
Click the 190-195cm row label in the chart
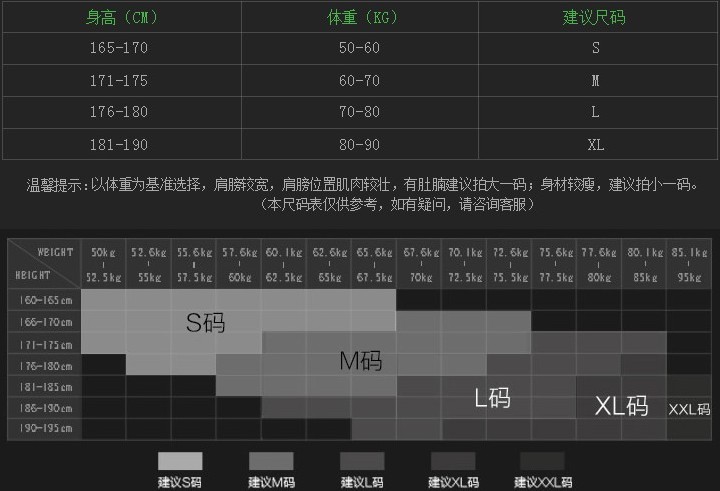coord(45,429)
